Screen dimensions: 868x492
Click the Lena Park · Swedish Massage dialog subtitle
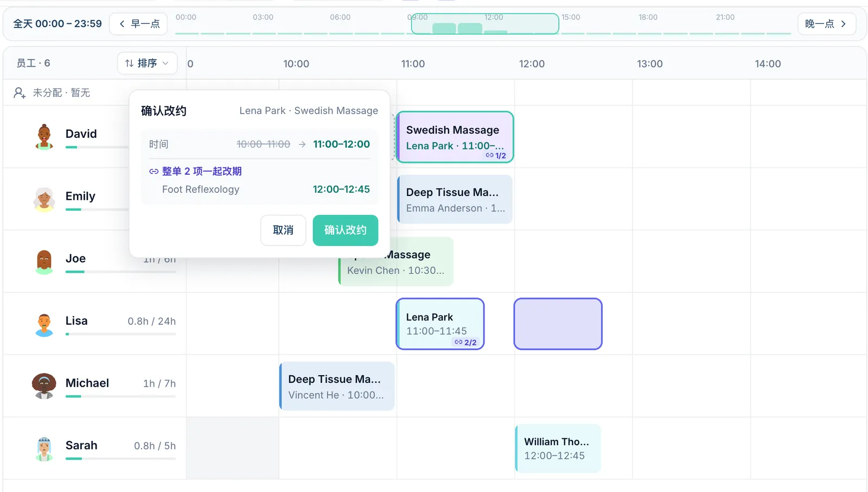pos(309,111)
